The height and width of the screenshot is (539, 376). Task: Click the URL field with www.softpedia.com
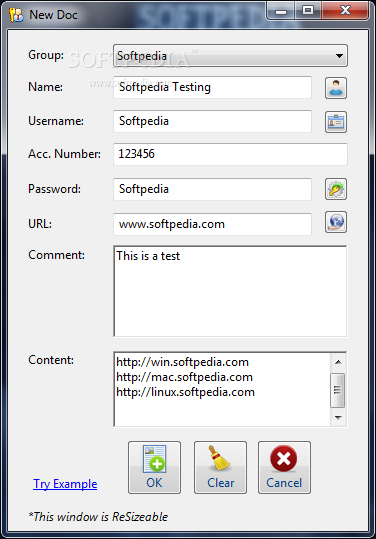coord(212,224)
